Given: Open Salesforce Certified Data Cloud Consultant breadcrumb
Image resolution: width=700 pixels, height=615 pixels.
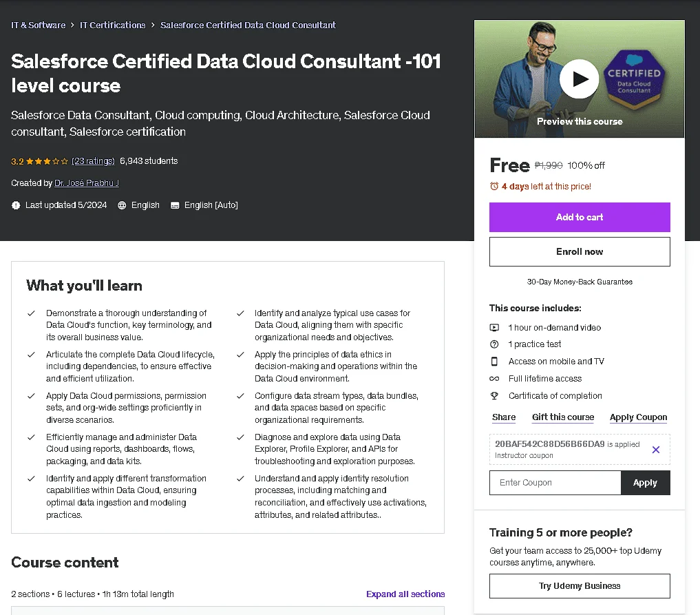Looking at the screenshot, I should tap(248, 25).
